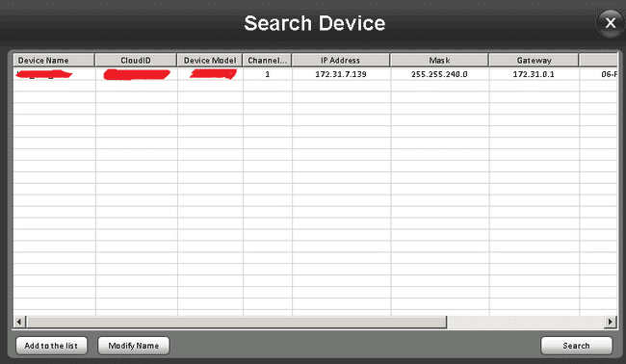
Task: Click the Channel... column header
Action: pos(267,61)
